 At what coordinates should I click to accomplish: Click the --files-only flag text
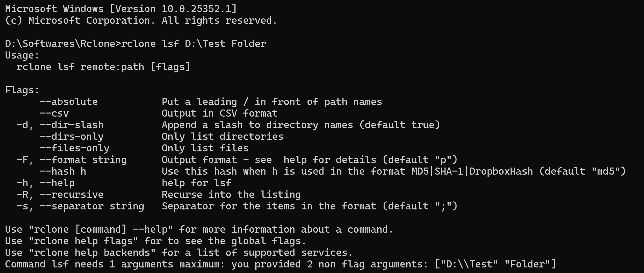click(x=74, y=148)
